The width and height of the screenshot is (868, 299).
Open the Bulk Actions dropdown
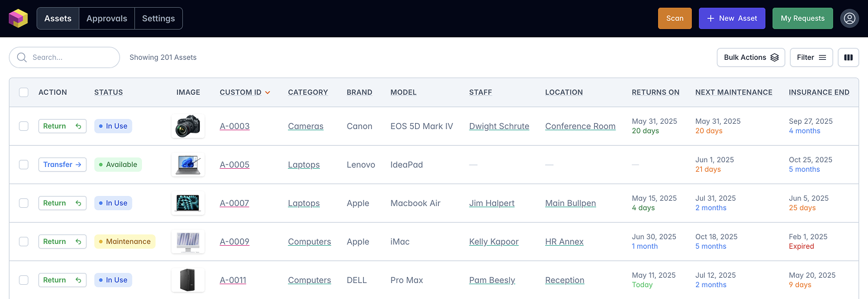751,57
